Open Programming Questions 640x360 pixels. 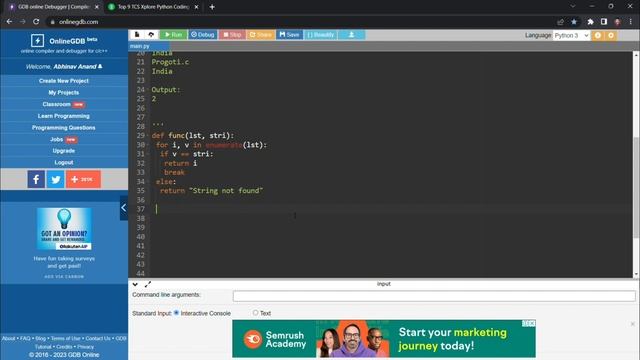(x=64, y=128)
